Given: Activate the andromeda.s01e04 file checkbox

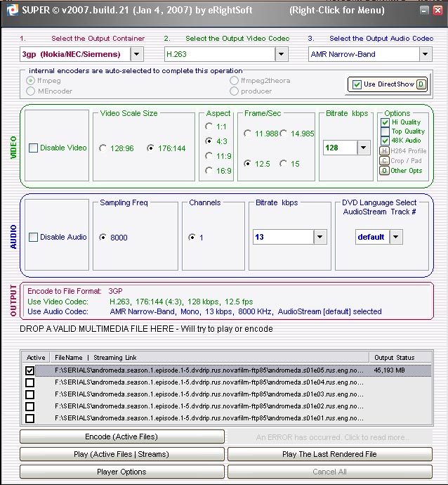Looking at the screenshot, I should coord(30,382).
